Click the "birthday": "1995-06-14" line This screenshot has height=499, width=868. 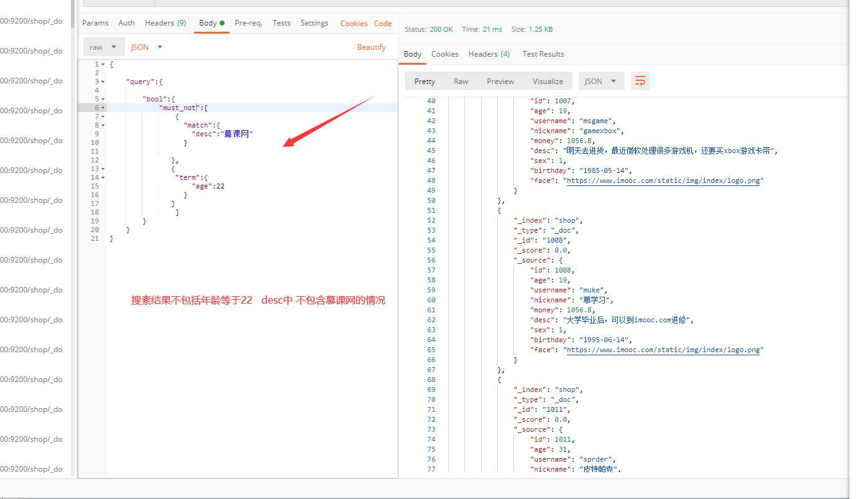[581, 340]
